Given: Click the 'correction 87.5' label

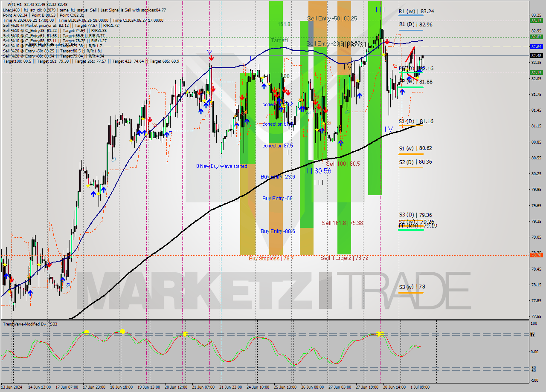Looking at the screenshot, I should pos(277,146).
